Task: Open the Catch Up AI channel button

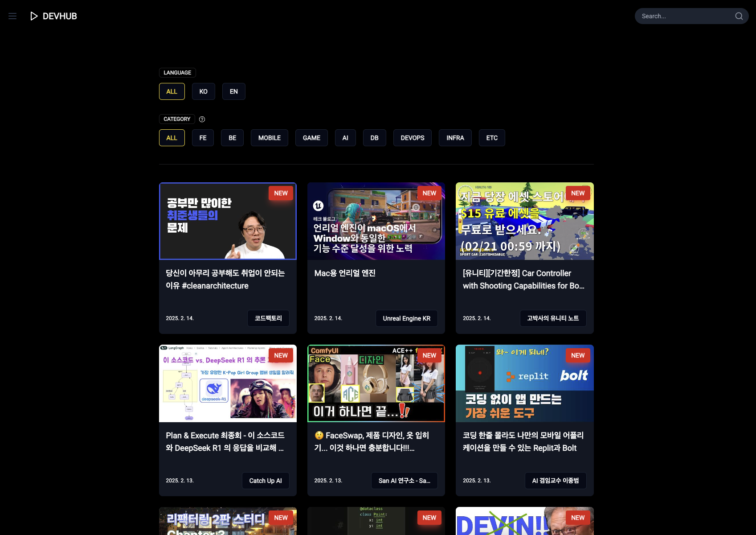Action: pyautogui.click(x=266, y=481)
